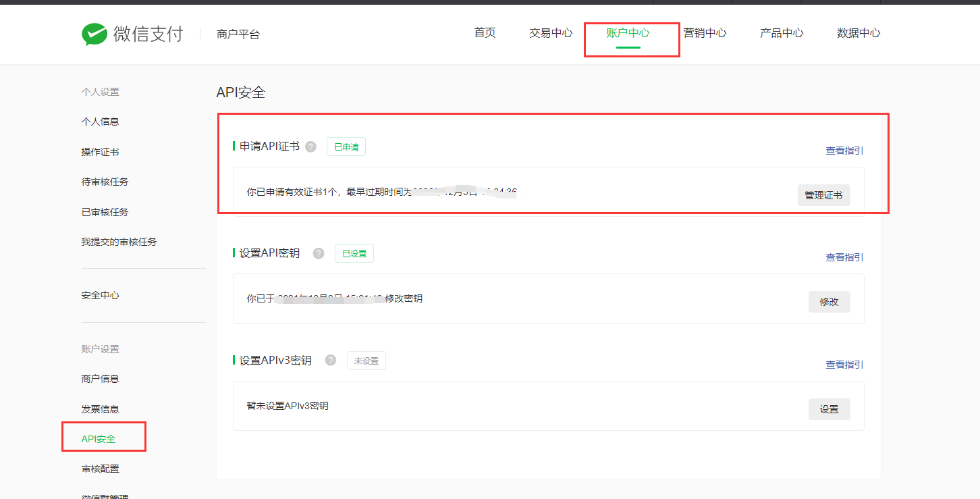Open 操作证书 in the sidebar
This screenshot has height=499, width=980.
100,152
